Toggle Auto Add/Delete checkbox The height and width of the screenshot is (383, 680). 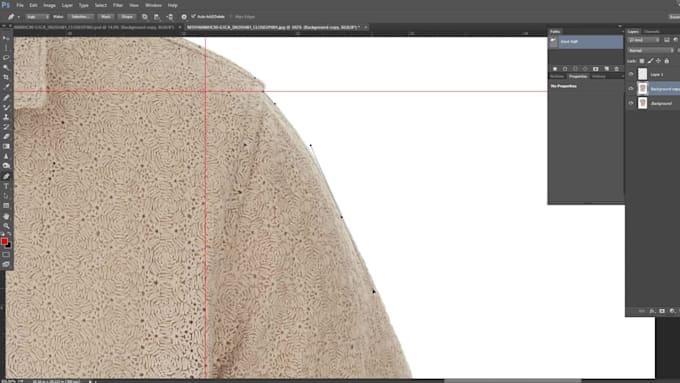click(193, 16)
